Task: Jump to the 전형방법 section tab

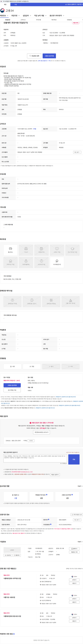Action: coord(69,20)
